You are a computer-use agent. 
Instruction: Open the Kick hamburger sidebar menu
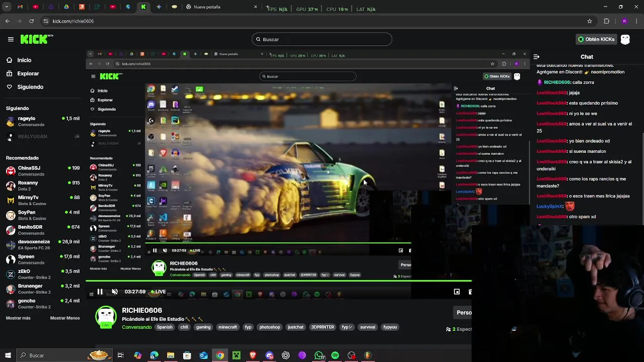pos(11,39)
